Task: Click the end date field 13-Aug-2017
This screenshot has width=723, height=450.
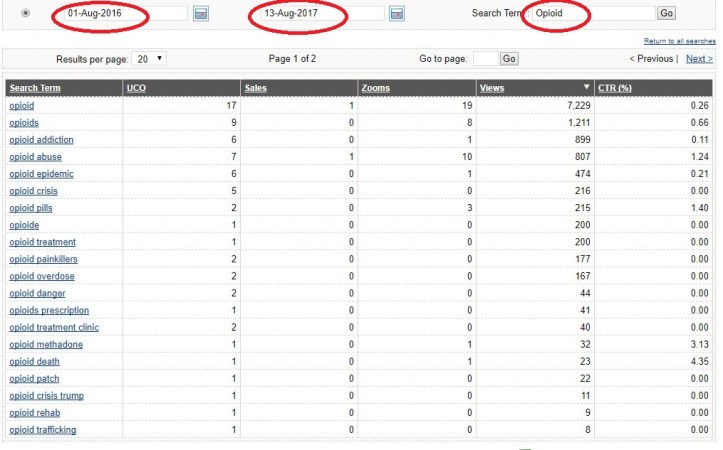Action: point(318,14)
